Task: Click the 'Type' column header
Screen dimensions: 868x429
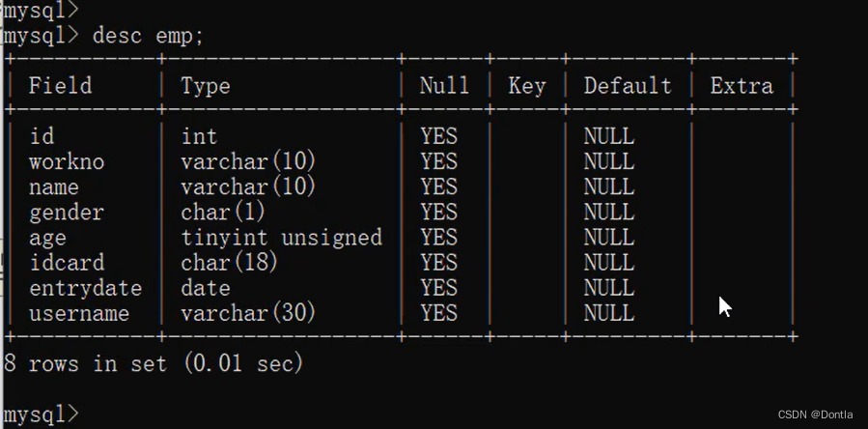Action: pos(206,86)
